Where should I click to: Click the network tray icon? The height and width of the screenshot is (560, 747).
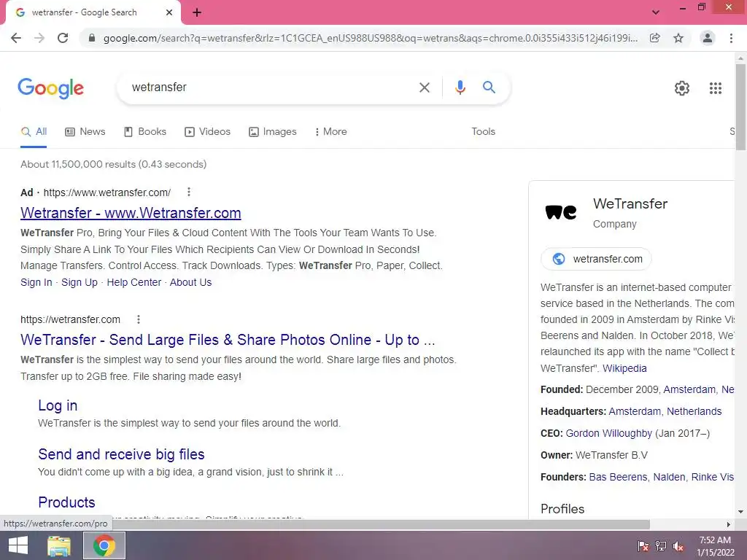(661, 546)
